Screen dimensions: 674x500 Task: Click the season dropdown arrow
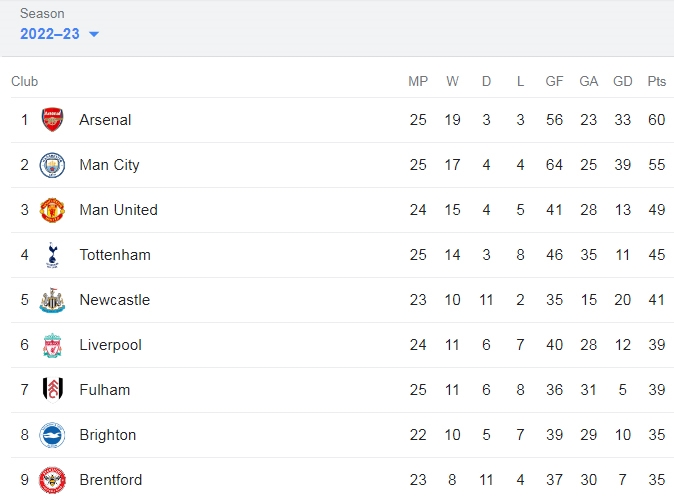tap(94, 34)
